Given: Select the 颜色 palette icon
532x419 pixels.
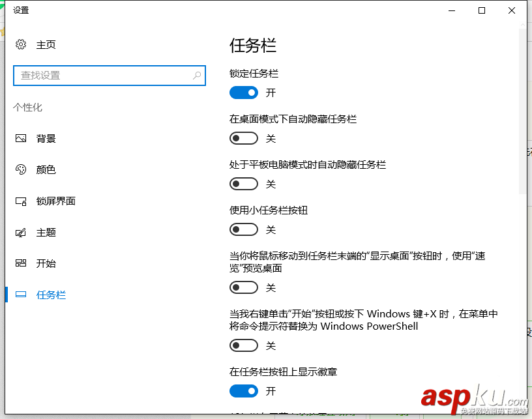Looking at the screenshot, I should pos(21,169).
